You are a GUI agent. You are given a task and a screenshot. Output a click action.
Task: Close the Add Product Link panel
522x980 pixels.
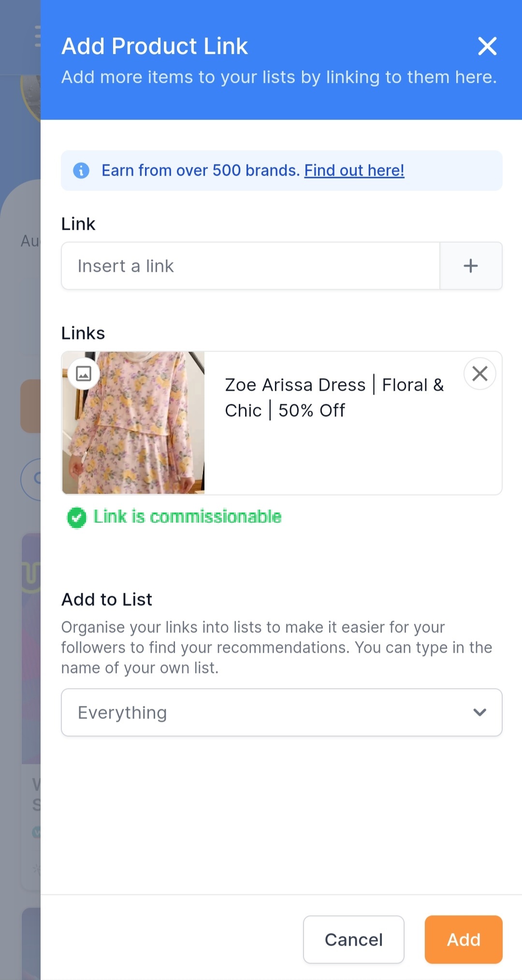[x=487, y=46]
